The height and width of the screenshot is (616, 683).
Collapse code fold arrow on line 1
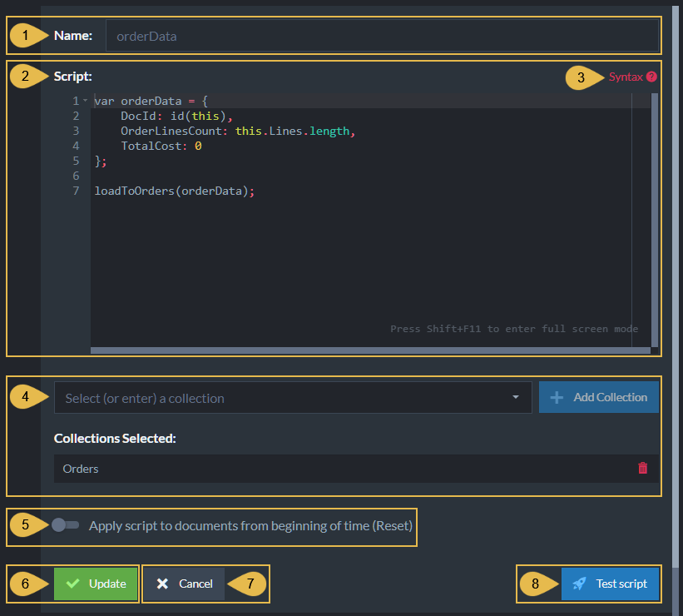86,101
